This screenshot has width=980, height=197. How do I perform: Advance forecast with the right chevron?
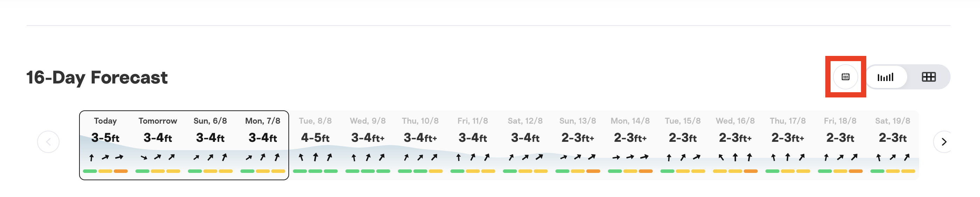944,142
